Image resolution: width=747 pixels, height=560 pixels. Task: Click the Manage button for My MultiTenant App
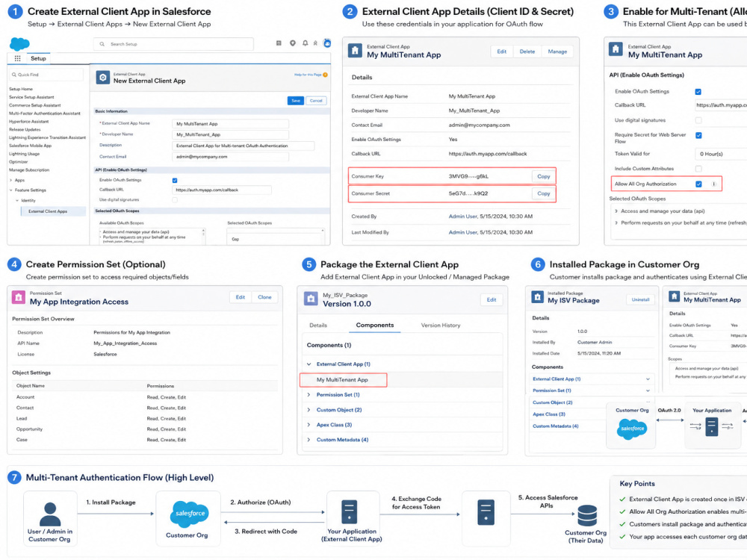557,52
